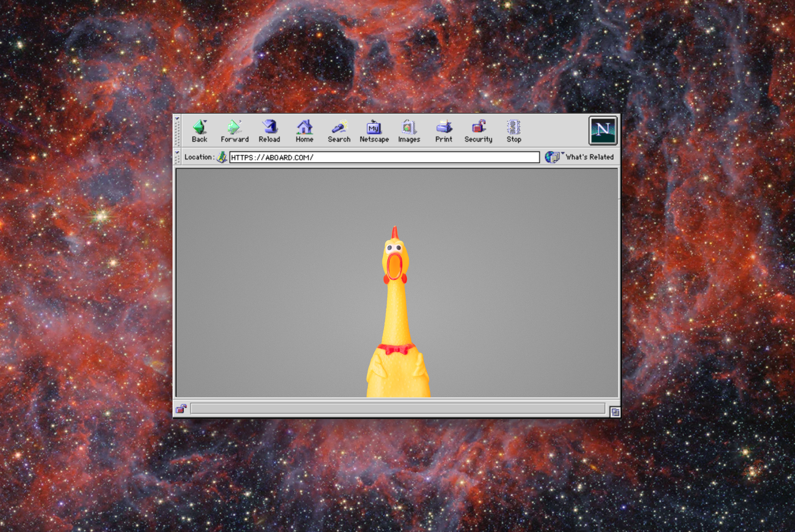This screenshot has width=795, height=532.
Task: Reload the current page
Action: coord(270,131)
